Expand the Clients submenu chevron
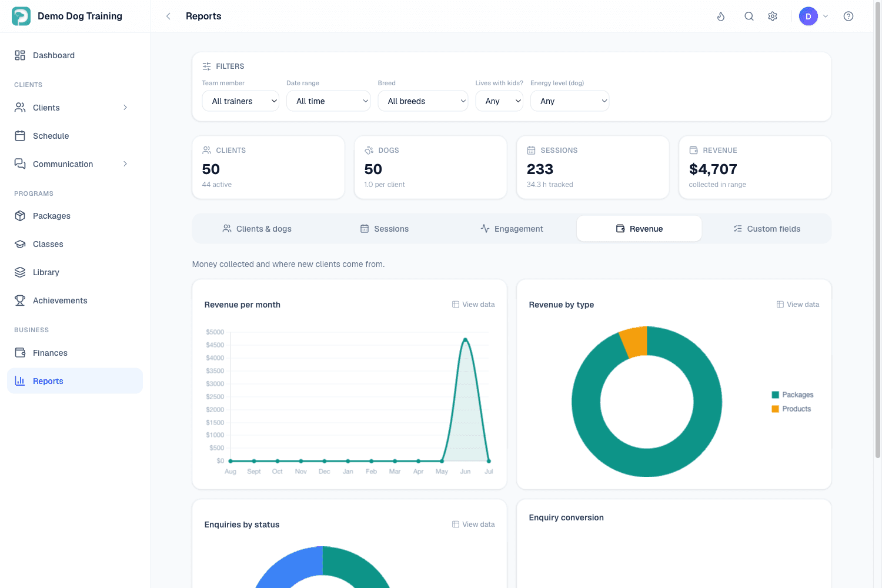The height and width of the screenshot is (588, 882). 125,108
